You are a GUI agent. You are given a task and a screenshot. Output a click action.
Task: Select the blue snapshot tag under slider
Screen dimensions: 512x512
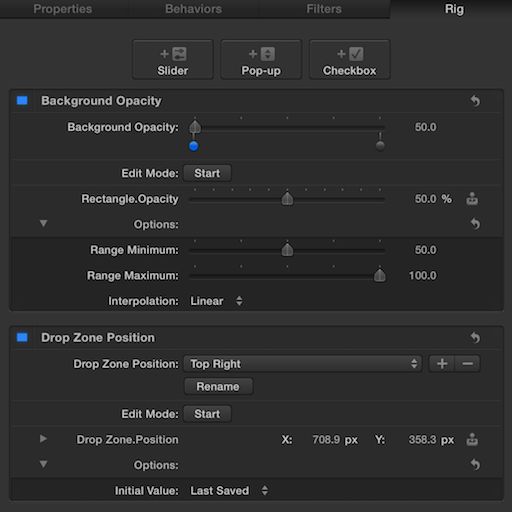tap(194, 146)
